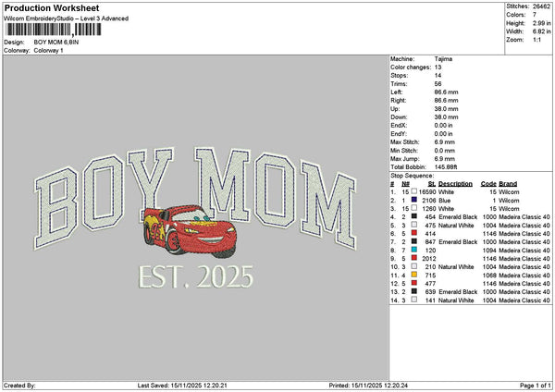The width and height of the screenshot is (555, 392).
Task: Click the cyan swatch in stop row 8
Action: point(414,250)
